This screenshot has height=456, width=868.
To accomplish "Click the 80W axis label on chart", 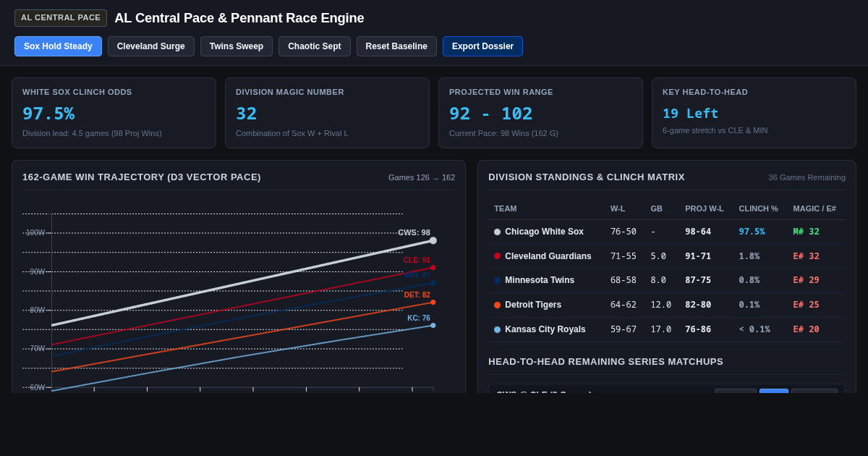I will click(x=38, y=311).
